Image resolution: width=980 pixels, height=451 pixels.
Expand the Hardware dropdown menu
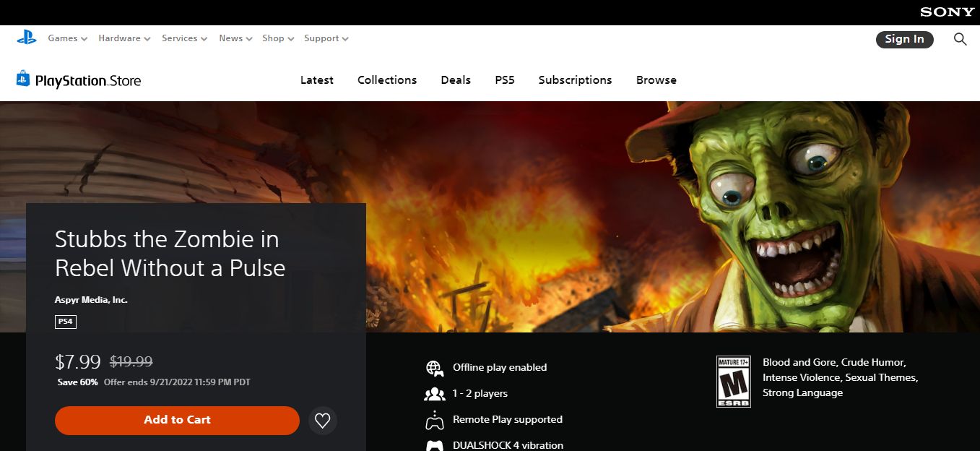[124, 38]
